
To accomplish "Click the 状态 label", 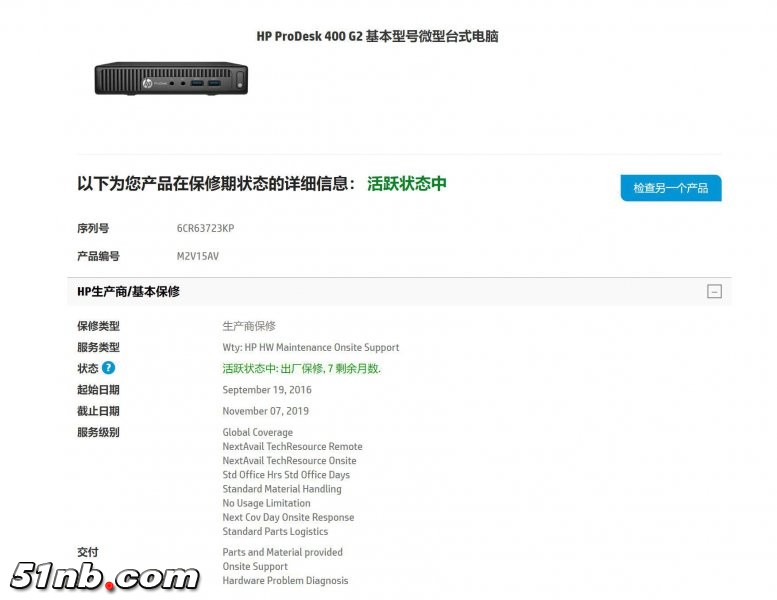I will pyautogui.click(x=88, y=368).
